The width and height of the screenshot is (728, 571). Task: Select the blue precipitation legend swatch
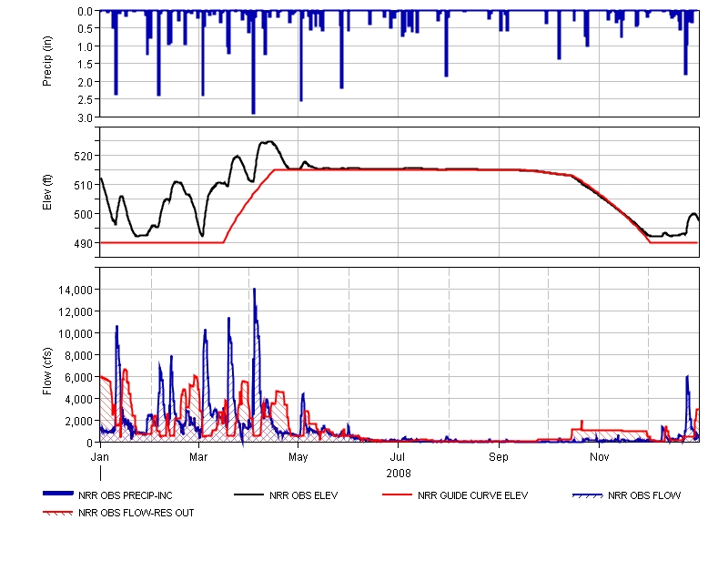[x=58, y=494]
